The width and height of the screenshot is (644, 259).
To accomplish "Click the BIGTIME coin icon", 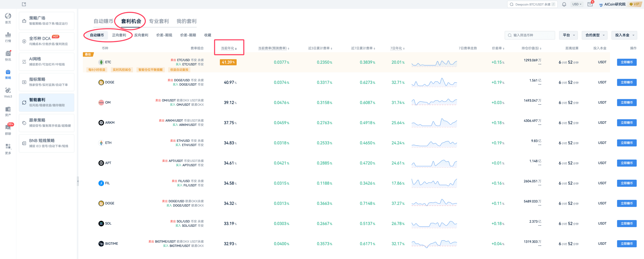I will (101, 243).
